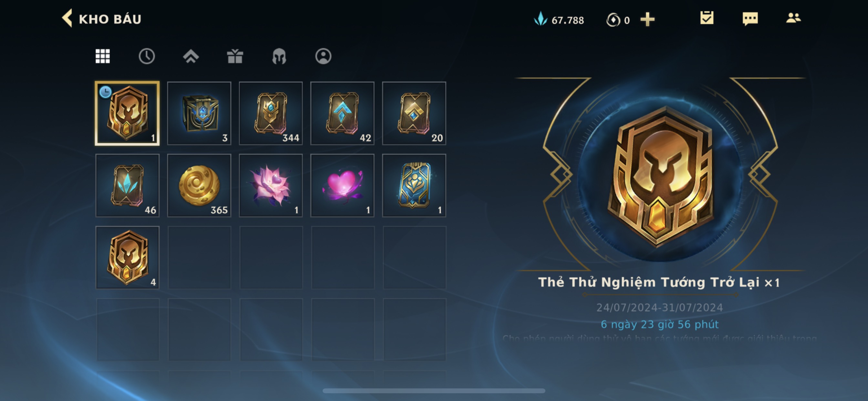Image resolution: width=868 pixels, height=401 pixels.
Task: Open the chat message icon
Action: [x=750, y=18]
